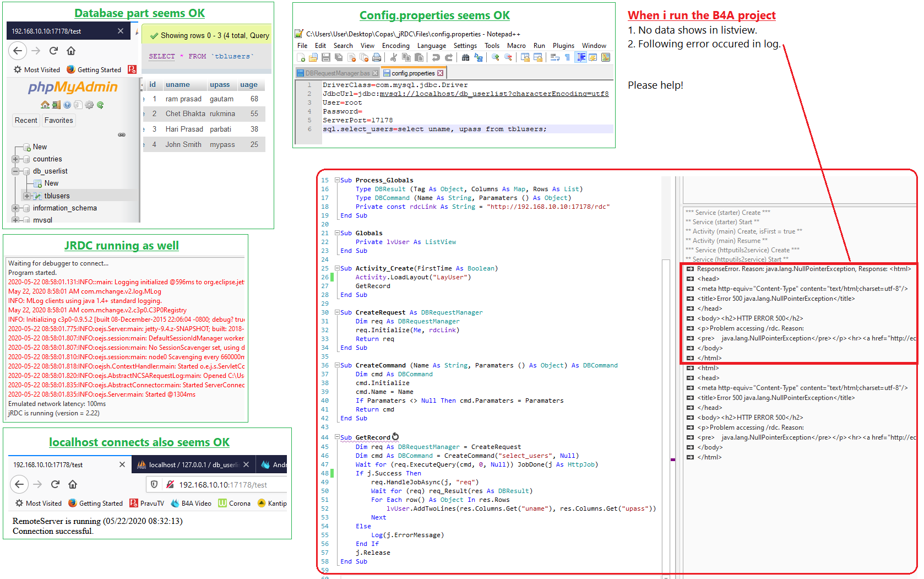Collapse the Sub Globals code fold

tap(337, 233)
